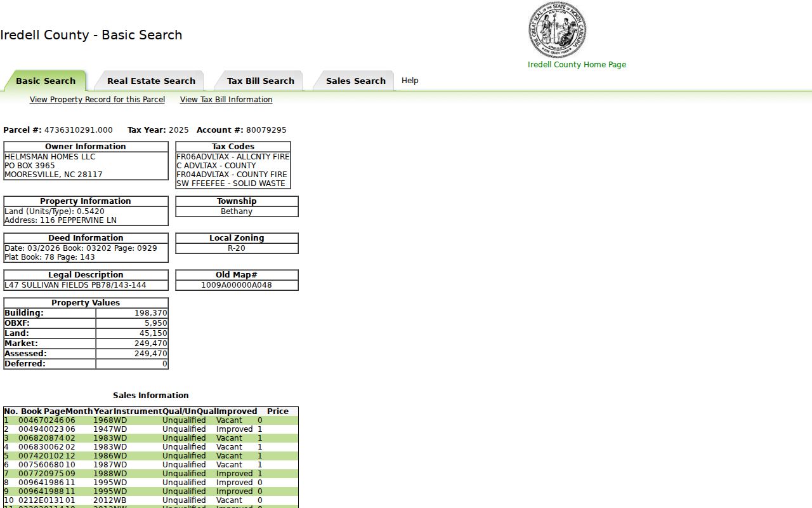This screenshot has width=812, height=508.
Task: Click the Bethany township value
Action: pos(237,211)
